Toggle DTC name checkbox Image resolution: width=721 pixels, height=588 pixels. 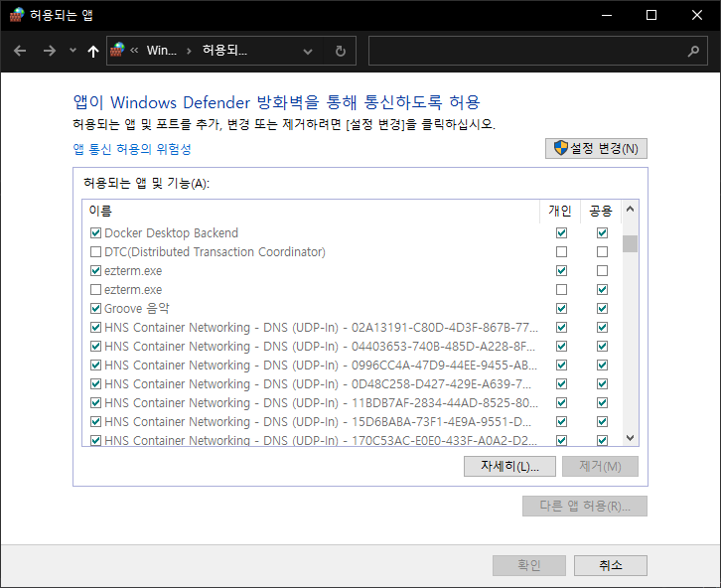[x=95, y=252]
